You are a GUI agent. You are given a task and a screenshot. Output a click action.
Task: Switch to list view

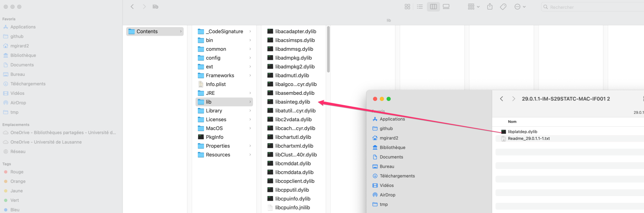coord(420,7)
